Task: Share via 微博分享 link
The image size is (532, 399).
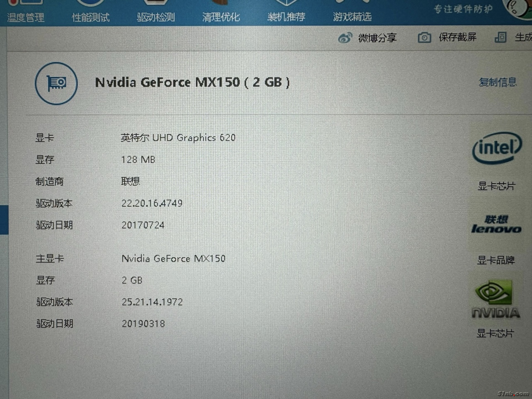Action: pyautogui.click(x=377, y=38)
